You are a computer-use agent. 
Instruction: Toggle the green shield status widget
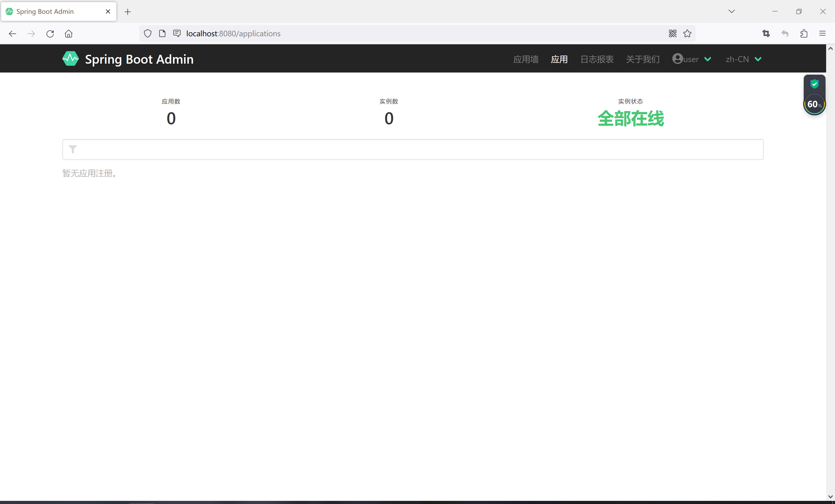(x=814, y=84)
